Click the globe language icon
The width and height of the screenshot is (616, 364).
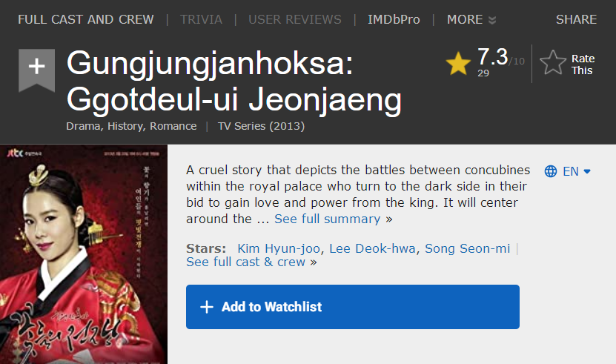[x=551, y=171]
